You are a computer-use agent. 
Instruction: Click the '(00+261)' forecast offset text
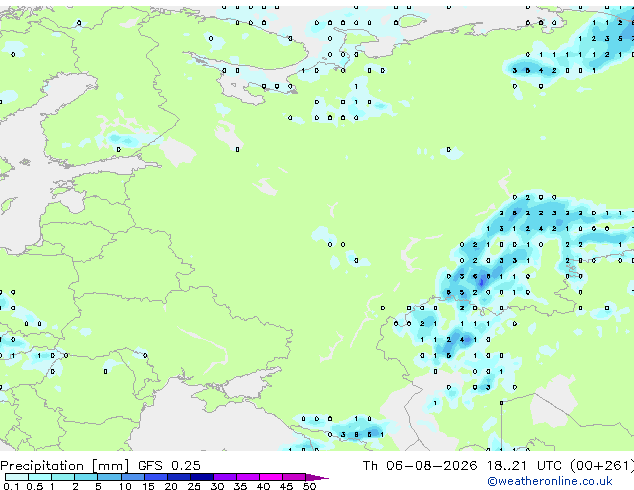pos(602,466)
